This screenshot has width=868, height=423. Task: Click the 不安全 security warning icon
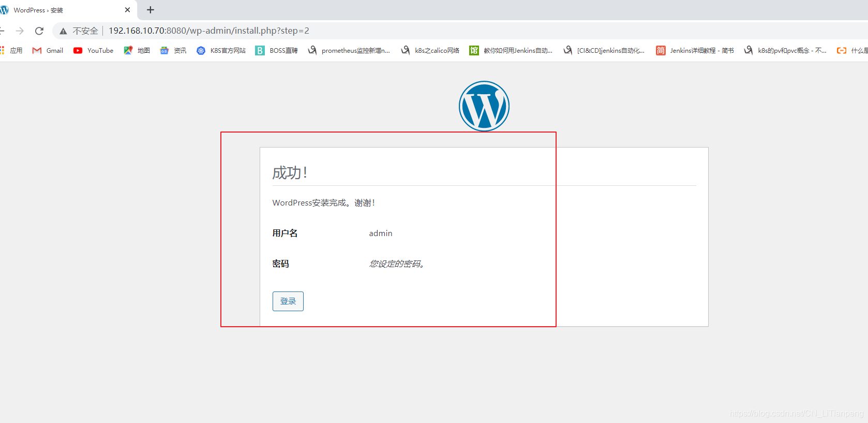(x=63, y=31)
